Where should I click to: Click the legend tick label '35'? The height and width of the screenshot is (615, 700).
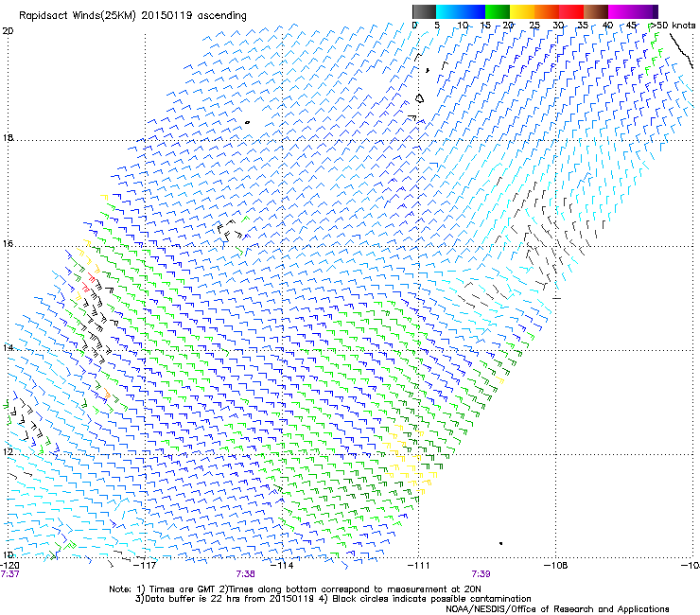583,26
